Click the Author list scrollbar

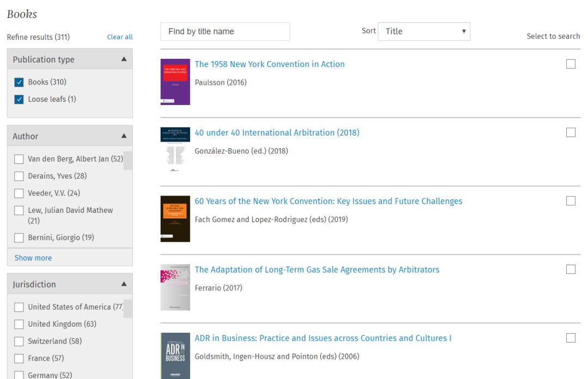128,162
